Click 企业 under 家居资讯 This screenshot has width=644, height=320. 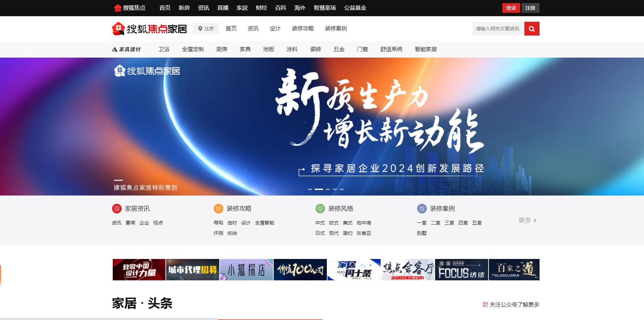144,223
